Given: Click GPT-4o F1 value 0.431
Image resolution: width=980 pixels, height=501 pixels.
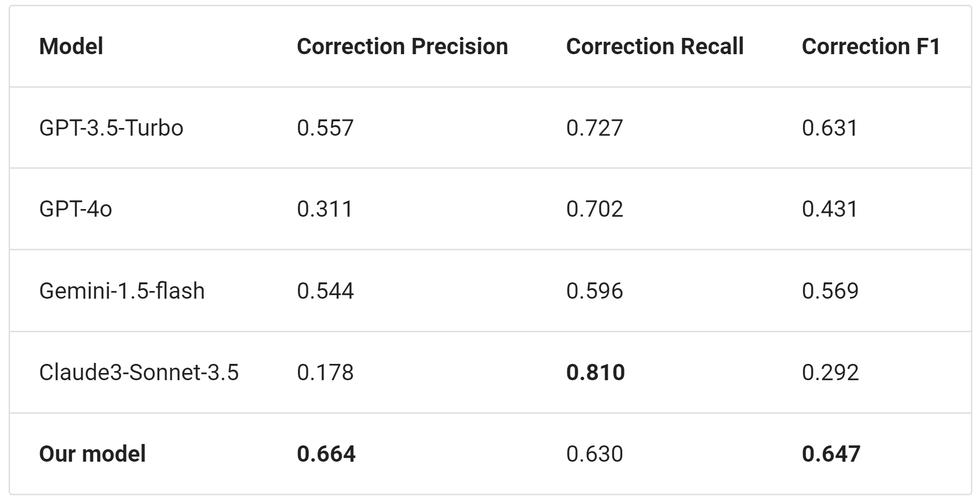Looking at the screenshot, I should tap(830, 209).
